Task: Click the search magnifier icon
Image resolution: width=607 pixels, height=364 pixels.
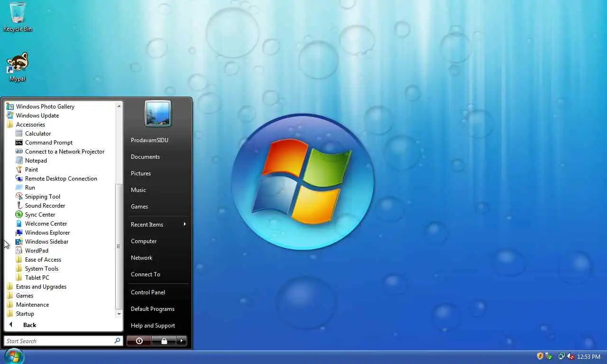Action: pos(117,341)
